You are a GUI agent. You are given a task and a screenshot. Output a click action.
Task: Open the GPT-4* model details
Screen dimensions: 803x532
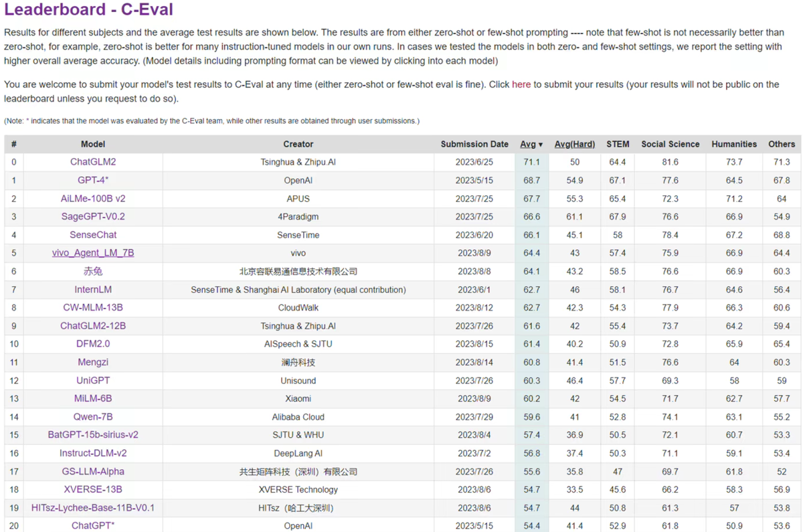pyautogui.click(x=93, y=181)
